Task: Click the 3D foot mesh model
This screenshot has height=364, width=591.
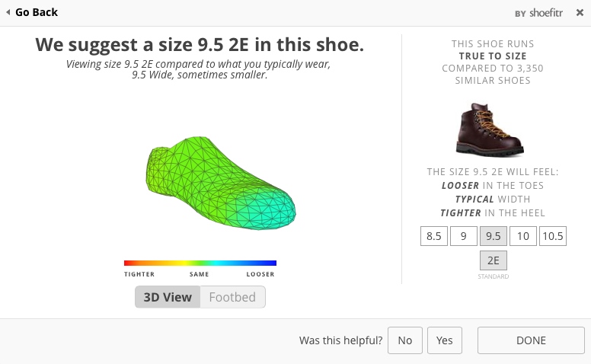Action: 221,183
